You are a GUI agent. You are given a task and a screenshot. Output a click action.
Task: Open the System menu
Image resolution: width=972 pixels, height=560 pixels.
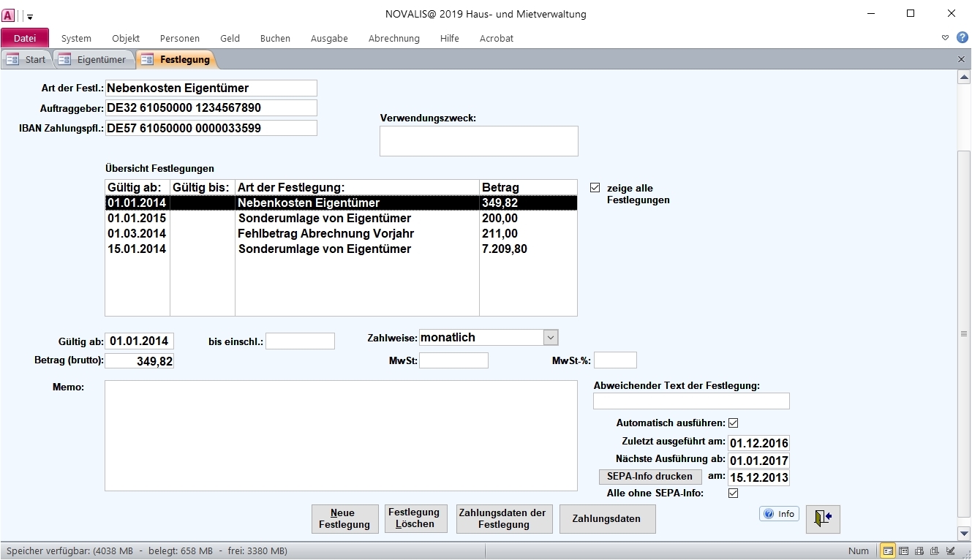click(x=76, y=38)
